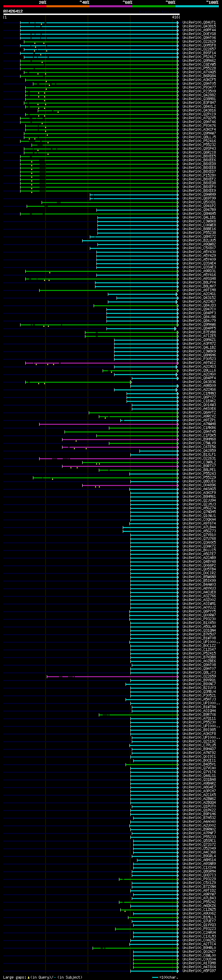222x980 pixels.
Task: Select the UniRef100_Q8LLJ5 label
Action: 199,137
